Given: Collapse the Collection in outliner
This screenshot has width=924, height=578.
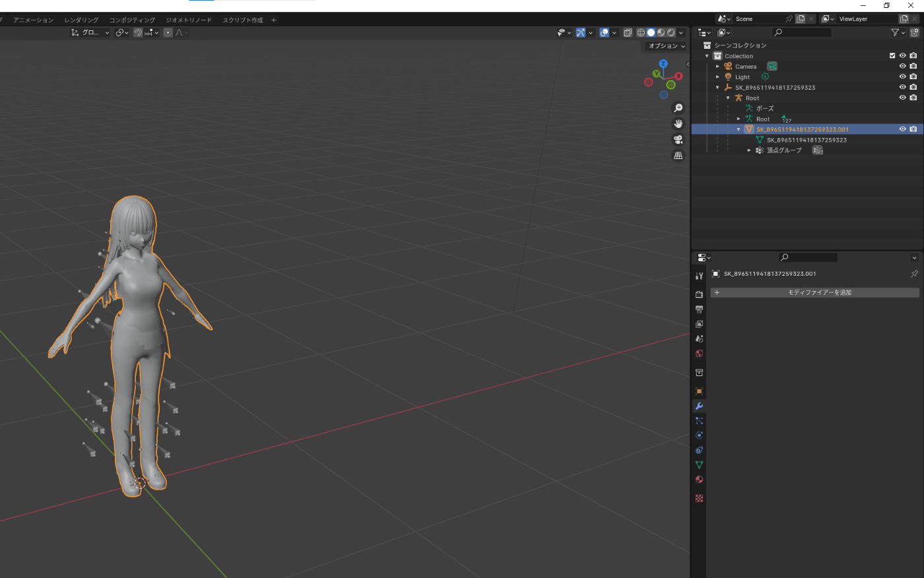Looking at the screenshot, I should [x=708, y=56].
